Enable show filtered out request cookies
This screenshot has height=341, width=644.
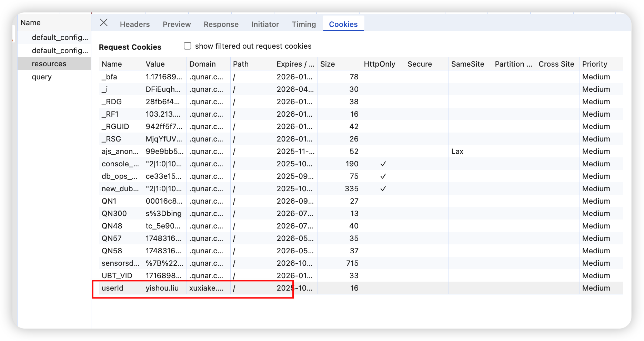point(188,46)
